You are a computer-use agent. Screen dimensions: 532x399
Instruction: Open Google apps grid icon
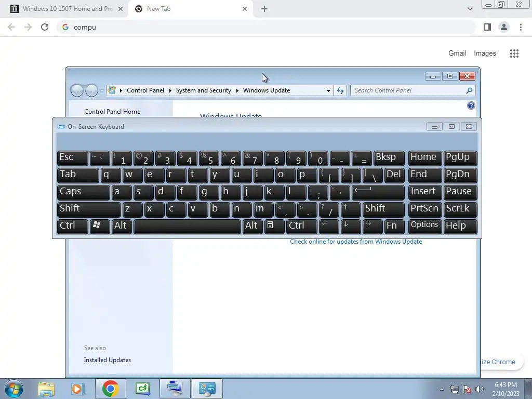514,54
